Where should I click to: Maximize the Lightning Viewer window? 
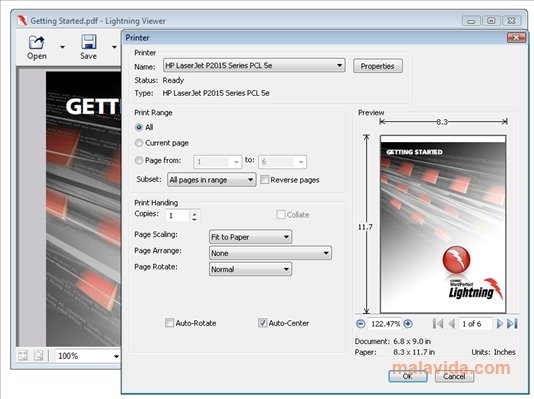click(491, 21)
